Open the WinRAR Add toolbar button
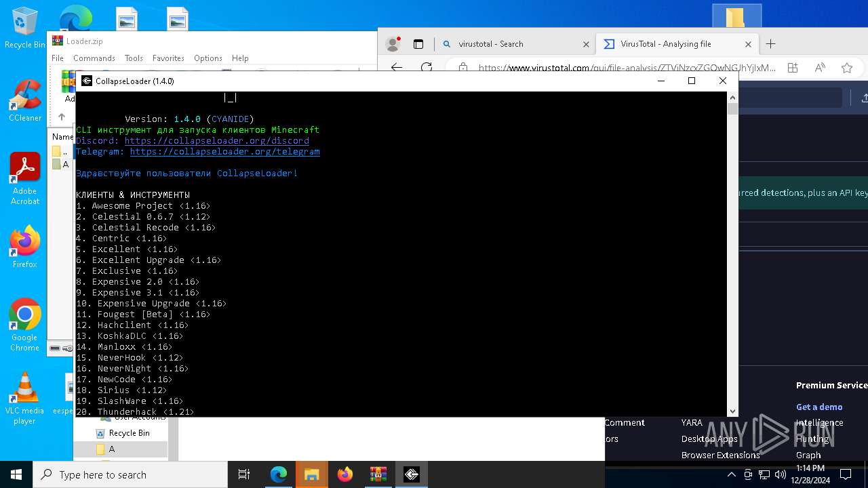This screenshot has width=868, height=488. click(x=68, y=86)
